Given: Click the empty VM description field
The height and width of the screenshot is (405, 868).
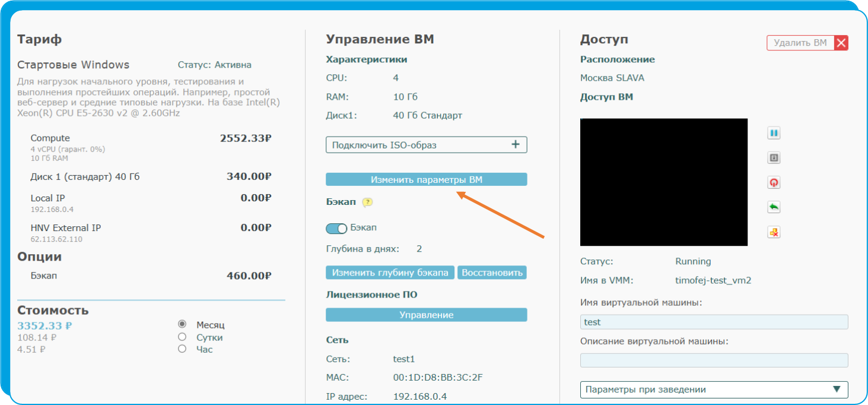Looking at the screenshot, I should point(714,360).
